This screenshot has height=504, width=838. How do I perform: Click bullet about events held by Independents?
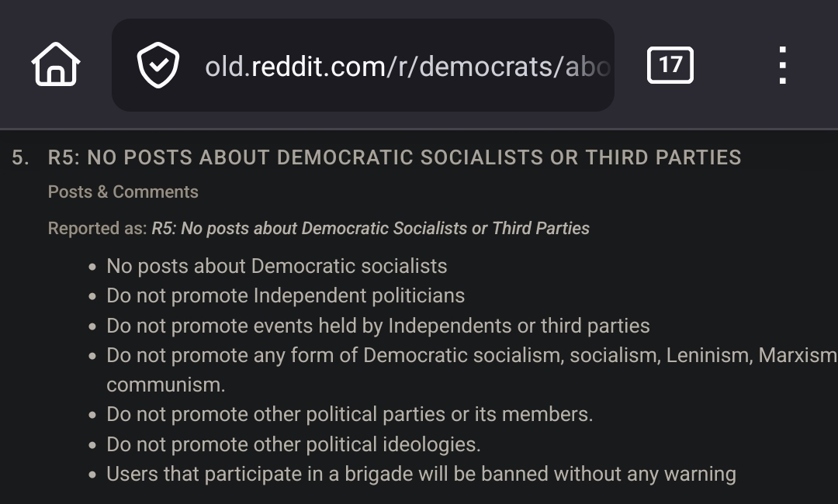click(x=378, y=326)
